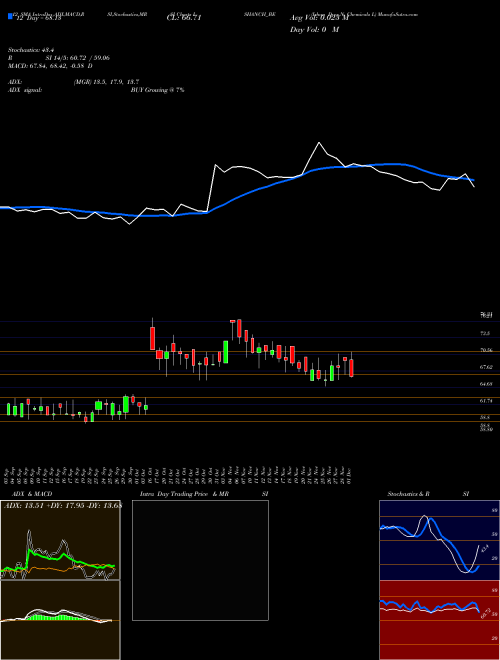Open the blue Stochastics chart panel
Viewport: 500px width, 660px height.
(439, 540)
